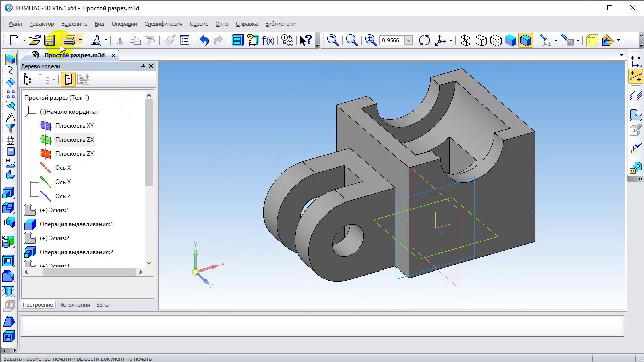Select Операция выдавливания:1 in tree
The width and height of the screenshot is (644, 362).
(x=76, y=224)
